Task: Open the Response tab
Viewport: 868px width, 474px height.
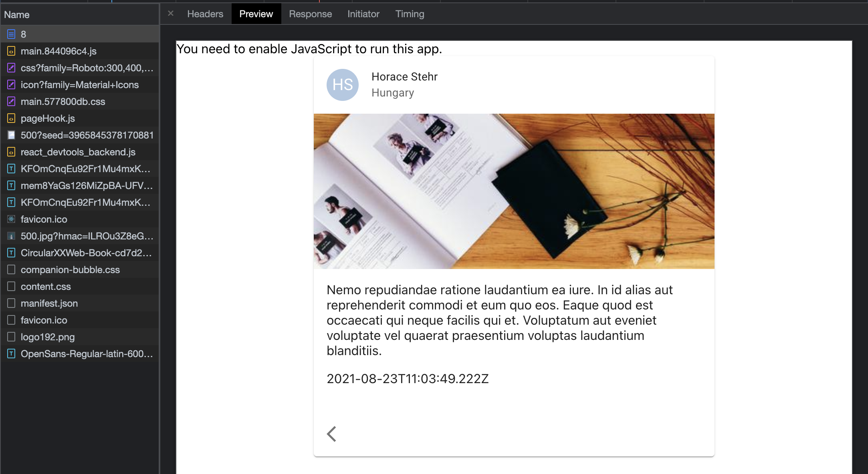Action: pyautogui.click(x=310, y=14)
